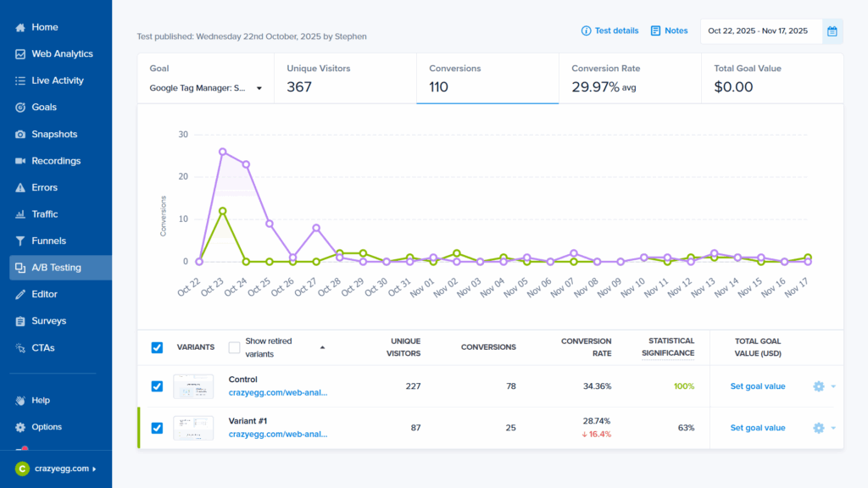Switch to the Unique Visitors tab

click(x=345, y=79)
